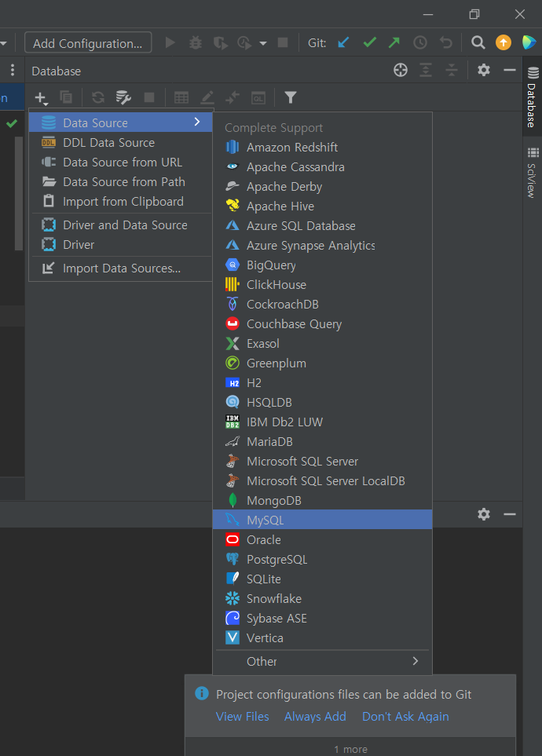The height and width of the screenshot is (756, 542).
Task: Click the Edit pencil icon in Database toolbar
Action: coord(207,97)
